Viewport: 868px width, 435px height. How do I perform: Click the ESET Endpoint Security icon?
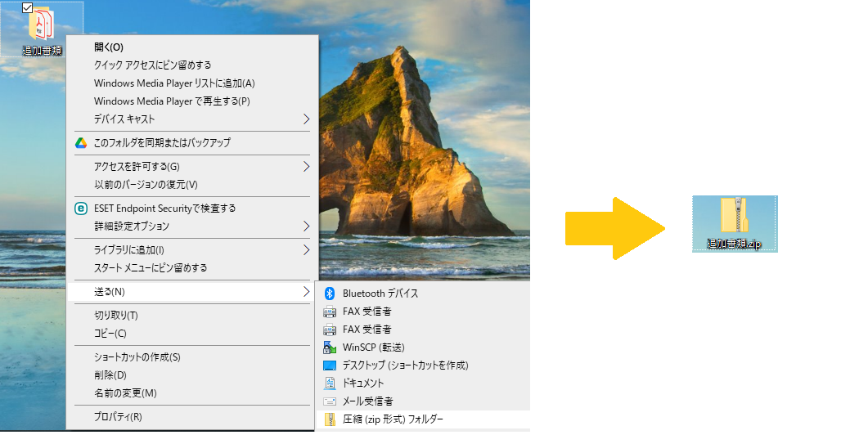point(81,209)
